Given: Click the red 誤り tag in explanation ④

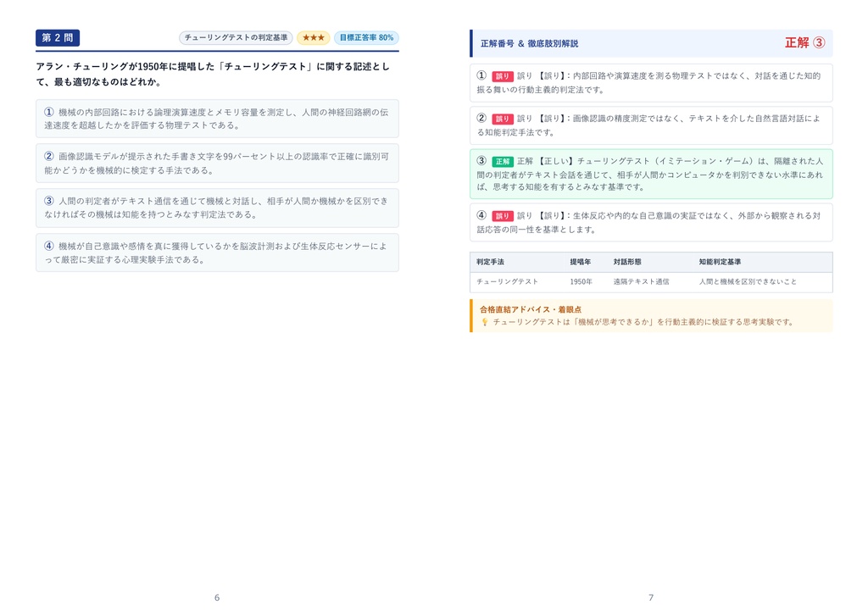Looking at the screenshot, I should pos(502,216).
